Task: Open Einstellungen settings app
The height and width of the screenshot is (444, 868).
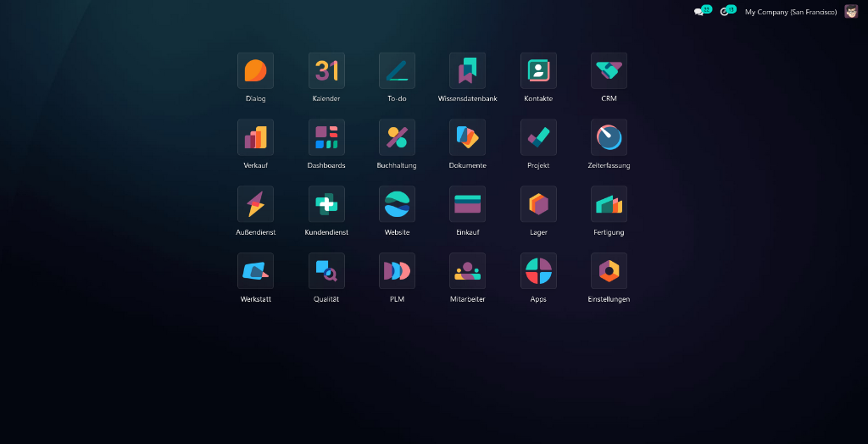Action: pos(609,271)
